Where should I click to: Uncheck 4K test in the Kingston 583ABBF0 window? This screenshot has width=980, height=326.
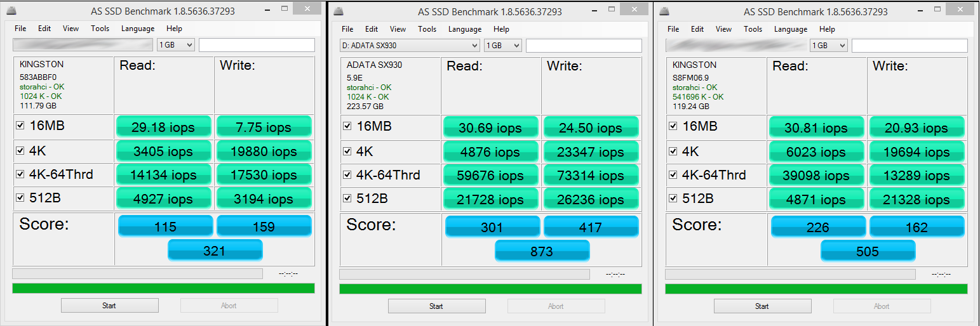20,151
